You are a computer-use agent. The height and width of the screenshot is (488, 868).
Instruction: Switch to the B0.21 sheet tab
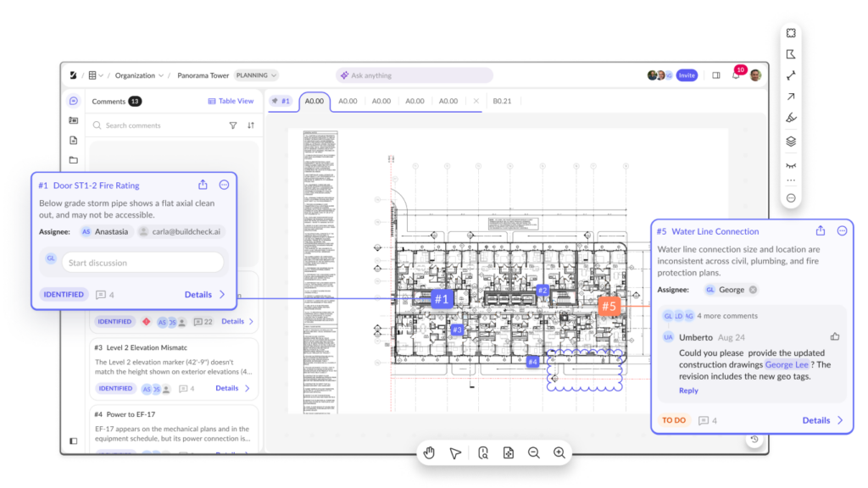pyautogui.click(x=502, y=101)
